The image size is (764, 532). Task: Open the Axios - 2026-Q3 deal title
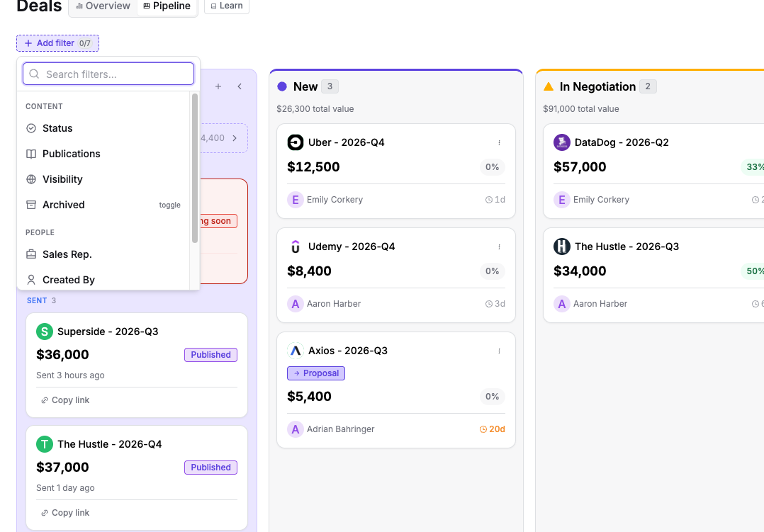click(348, 351)
